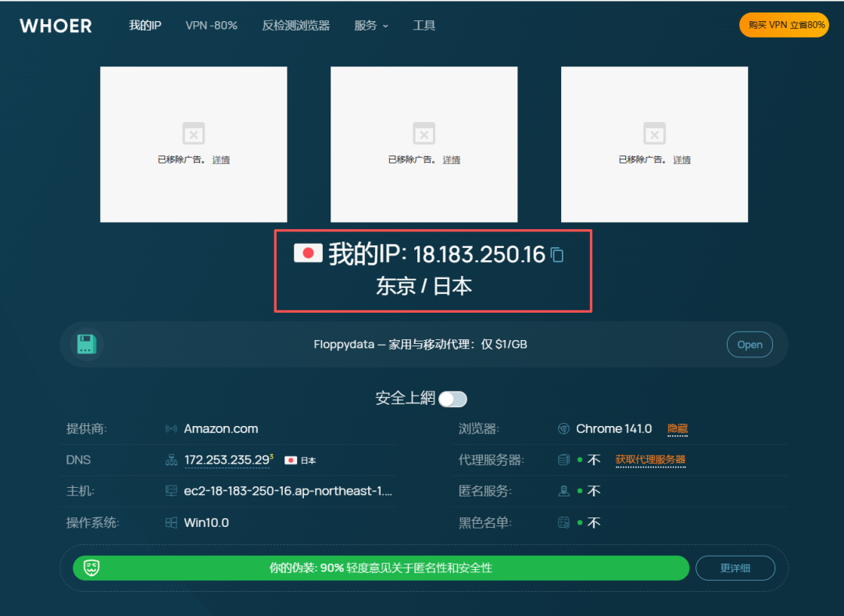
Task: Click the server icon beside the ec2 hostname
Action: pyautogui.click(x=171, y=490)
